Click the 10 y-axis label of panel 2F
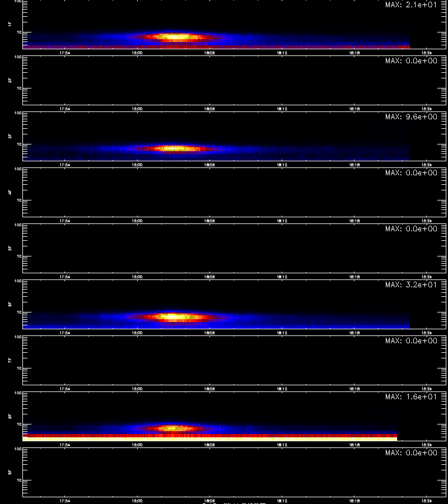448x504 pixels. point(19,88)
